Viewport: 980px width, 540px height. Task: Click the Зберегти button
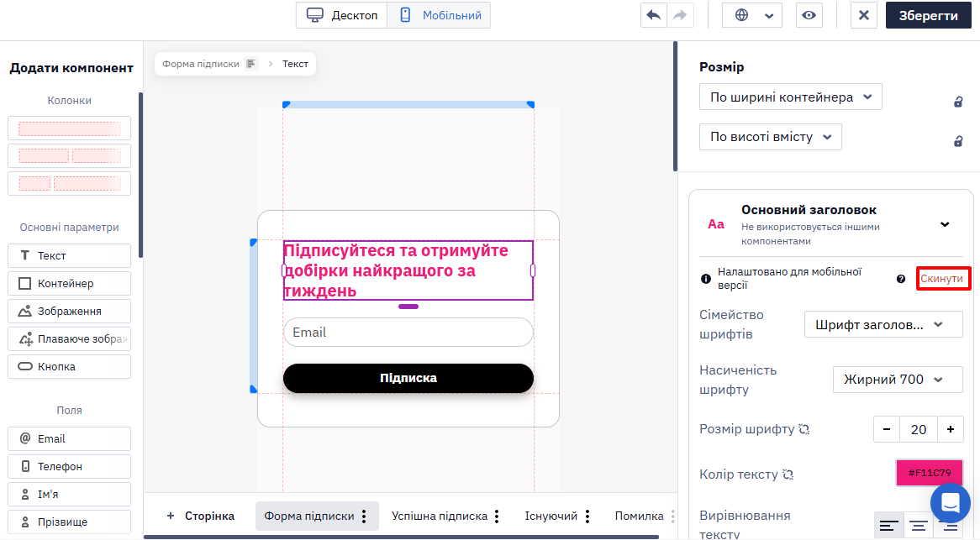click(x=928, y=15)
